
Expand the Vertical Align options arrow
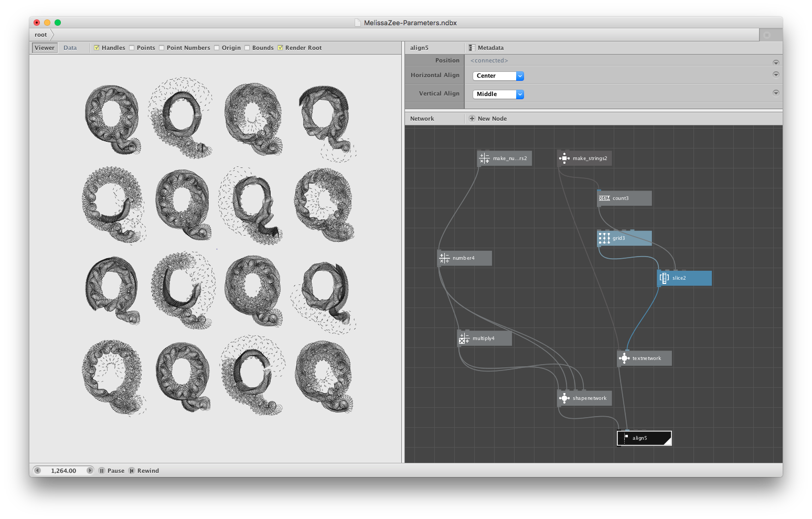tap(776, 93)
